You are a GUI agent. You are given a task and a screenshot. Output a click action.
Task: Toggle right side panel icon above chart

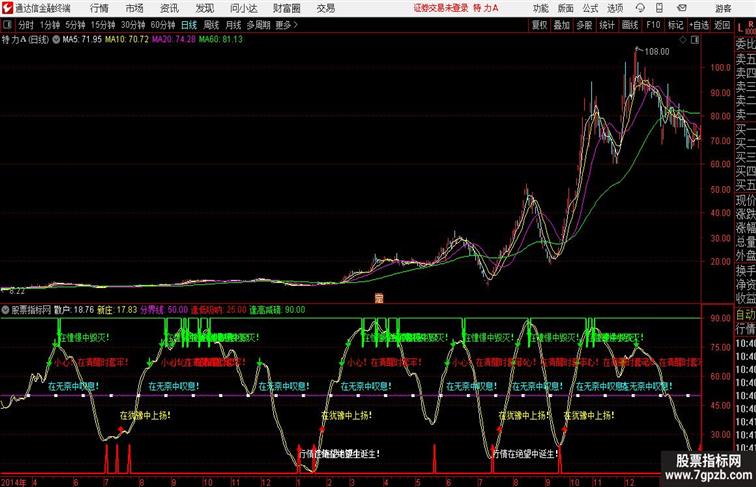[x=695, y=40]
